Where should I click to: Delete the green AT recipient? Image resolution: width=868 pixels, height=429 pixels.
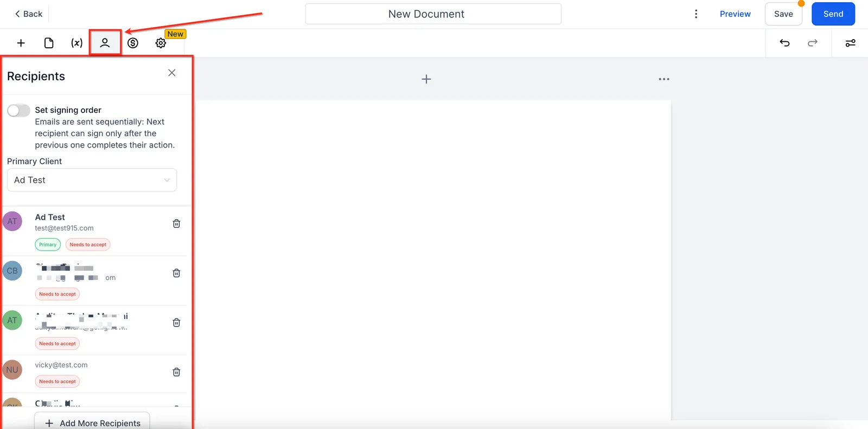(176, 322)
